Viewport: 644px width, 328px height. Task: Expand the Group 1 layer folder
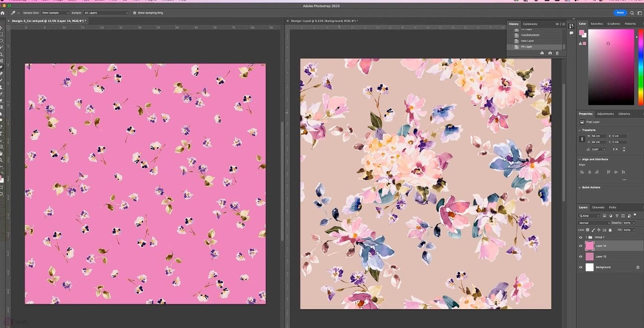point(586,237)
